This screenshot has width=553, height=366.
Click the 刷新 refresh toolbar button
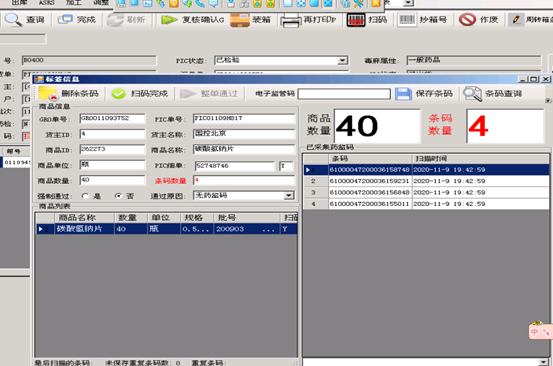pyautogui.click(x=126, y=20)
